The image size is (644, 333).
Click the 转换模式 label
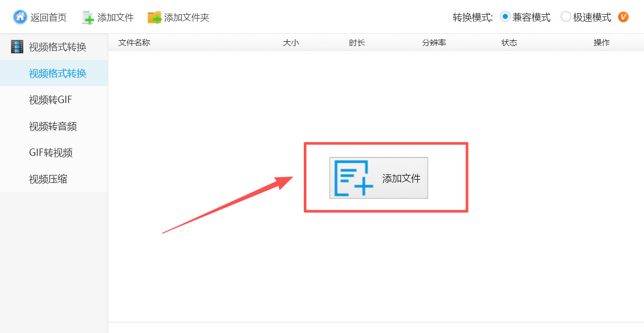(473, 17)
